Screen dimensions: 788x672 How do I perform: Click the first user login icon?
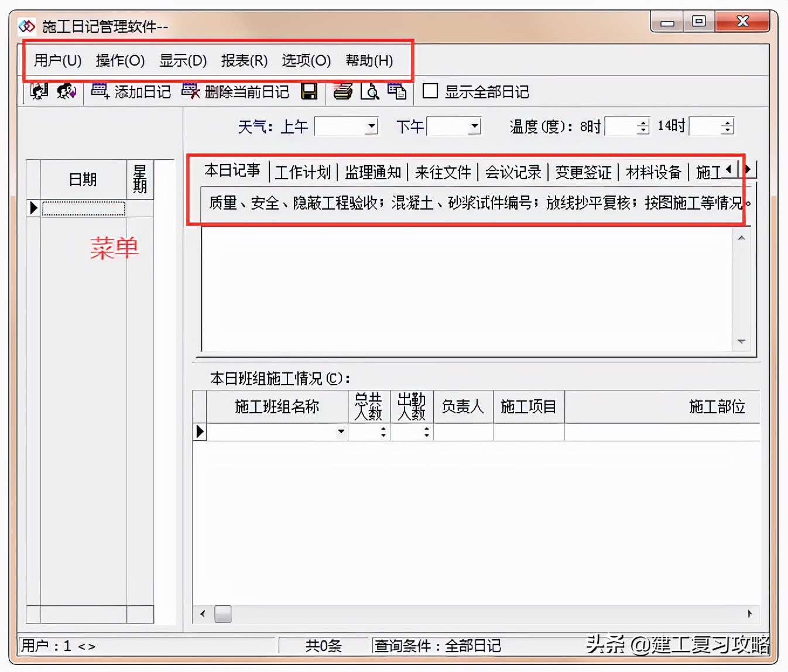pyautogui.click(x=37, y=91)
